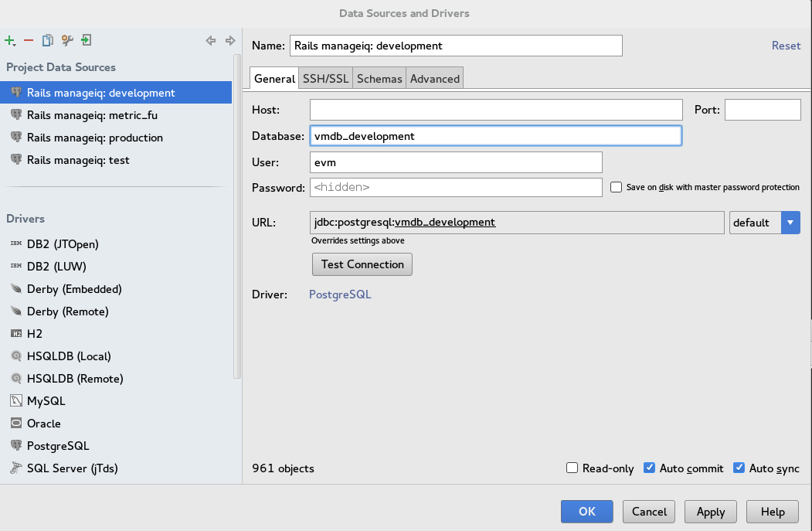The height and width of the screenshot is (531, 812).
Task: Click the Apply button
Action: click(x=711, y=512)
